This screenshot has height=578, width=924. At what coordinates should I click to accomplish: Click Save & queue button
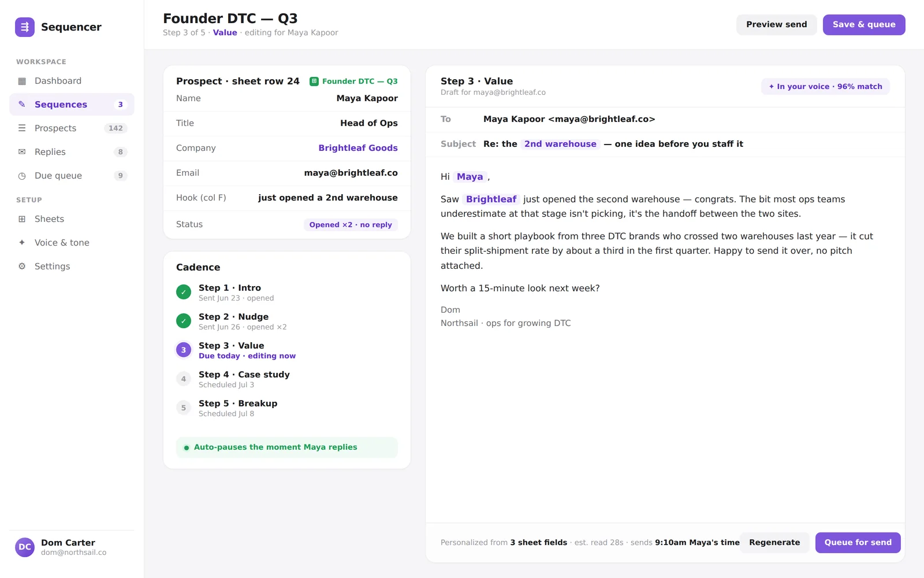[x=864, y=24]
